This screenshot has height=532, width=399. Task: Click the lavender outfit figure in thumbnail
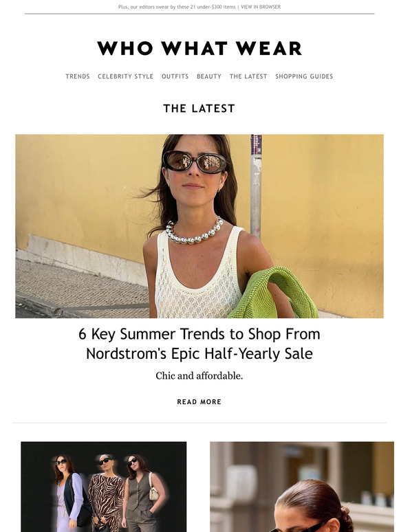point(68,494)
